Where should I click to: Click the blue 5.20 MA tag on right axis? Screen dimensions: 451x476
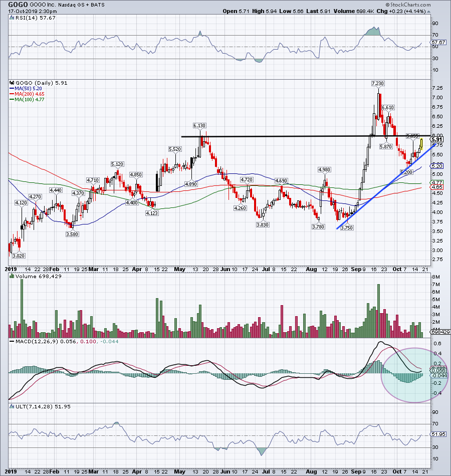(x=437, y=166)
